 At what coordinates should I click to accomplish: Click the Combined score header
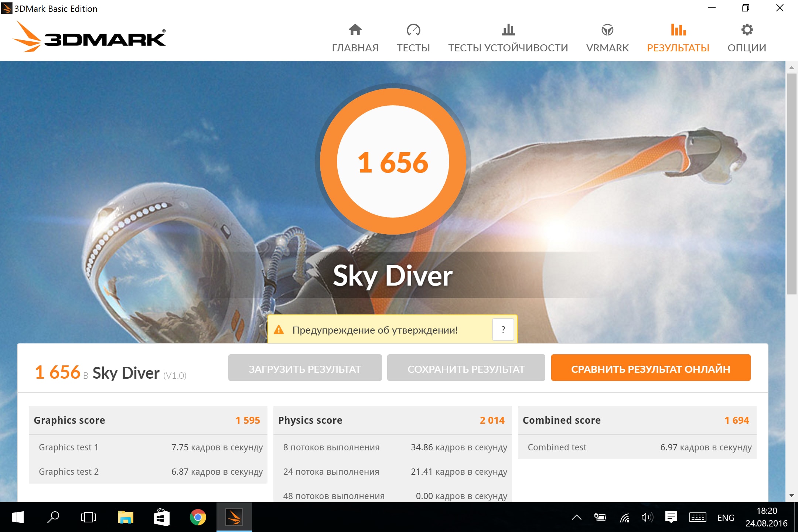coord(637,420)
